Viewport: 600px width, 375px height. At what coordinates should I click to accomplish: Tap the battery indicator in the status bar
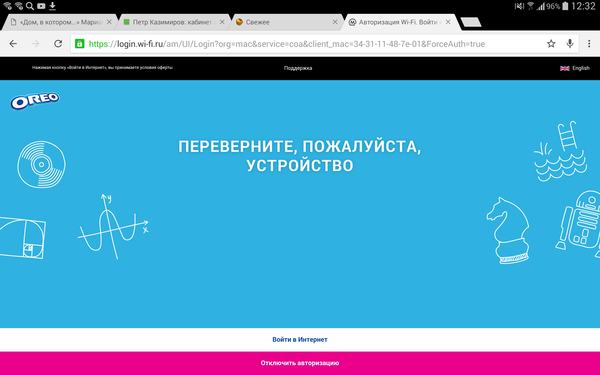pyautogui.click(x=565, y=6)
